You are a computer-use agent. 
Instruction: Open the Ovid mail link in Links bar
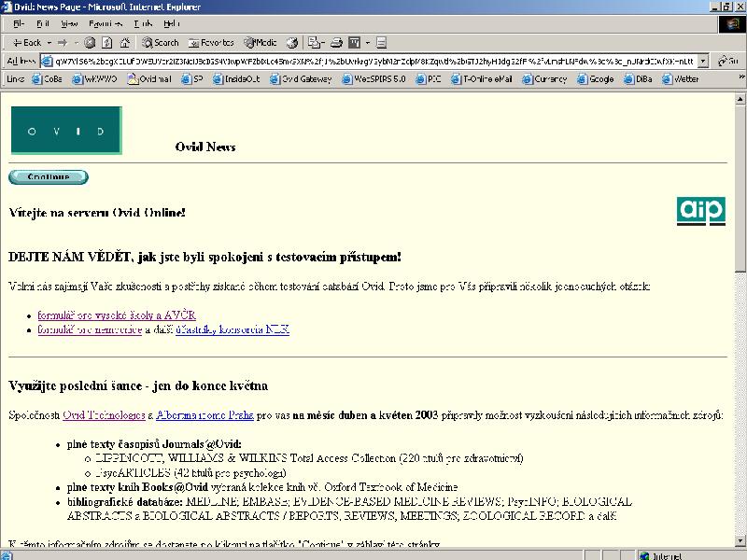tap(149, 79)
